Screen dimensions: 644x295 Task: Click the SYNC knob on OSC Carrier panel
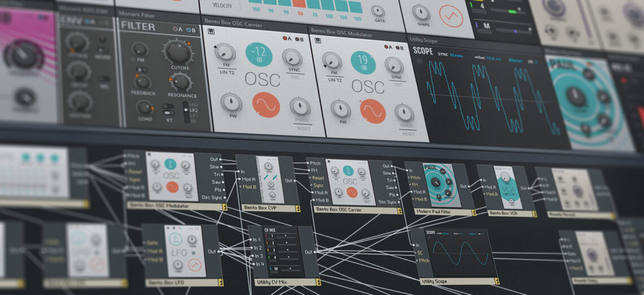293,58
